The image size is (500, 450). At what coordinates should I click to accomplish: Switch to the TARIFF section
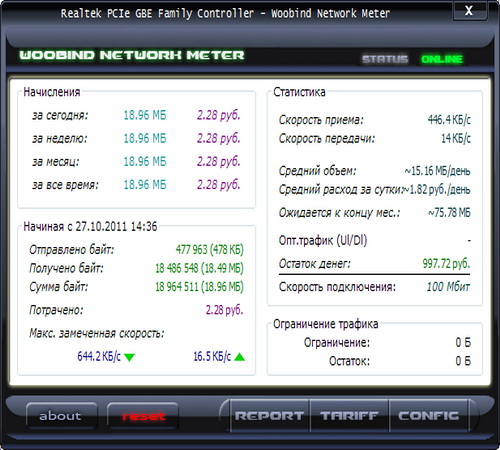[x=349, y=415]
